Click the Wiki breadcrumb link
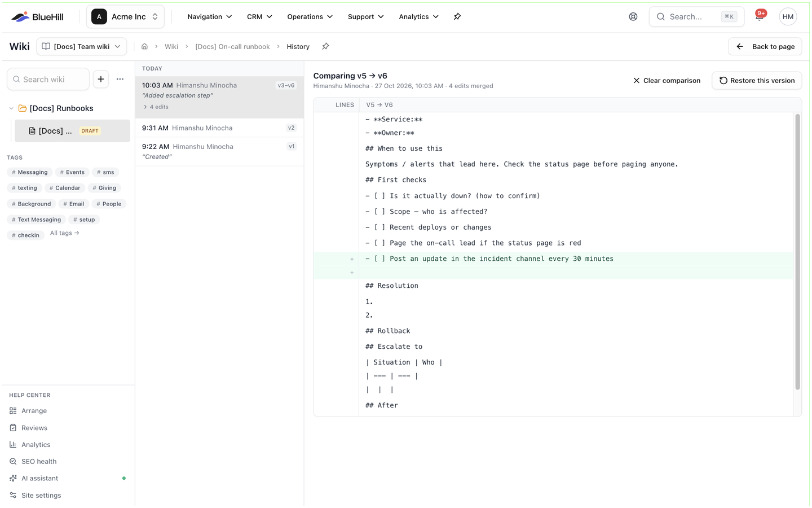Screen dimensions: 812x508 pyautogui.click(x=171, y=47)
